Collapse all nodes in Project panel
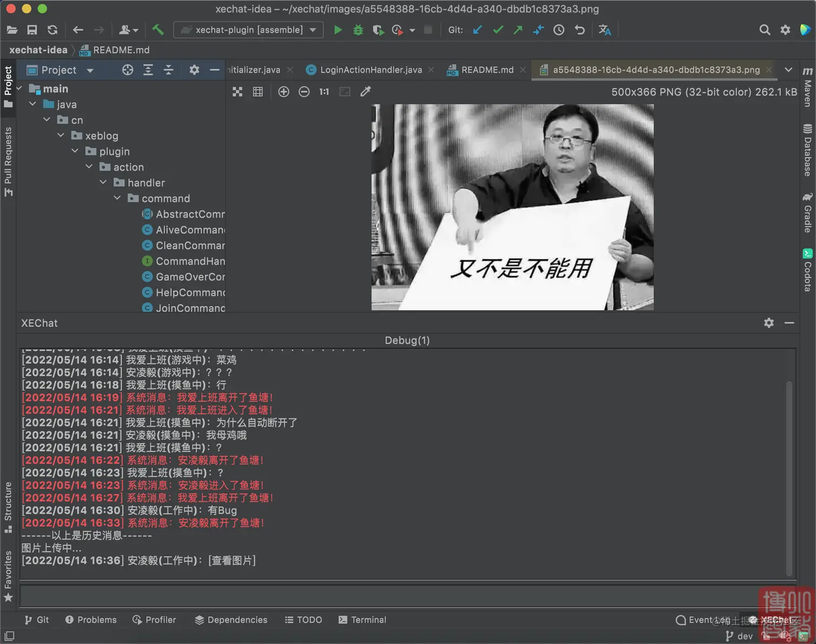 tap(168, 70)
